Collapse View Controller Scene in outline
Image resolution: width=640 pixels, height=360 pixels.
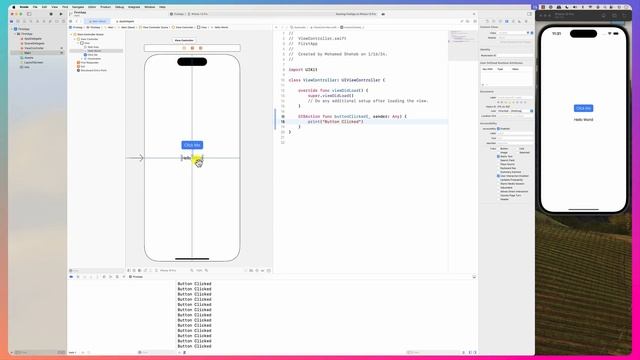(x=71, y=34)
